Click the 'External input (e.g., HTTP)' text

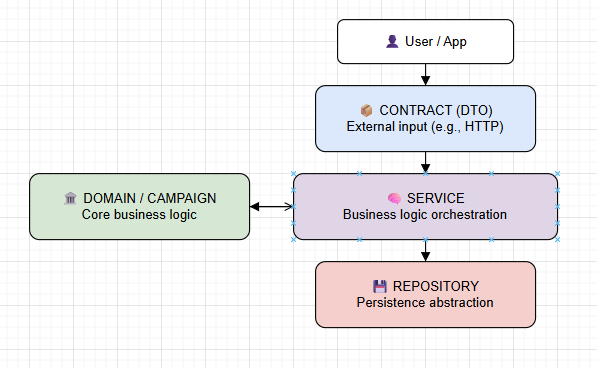click(425, 127)
